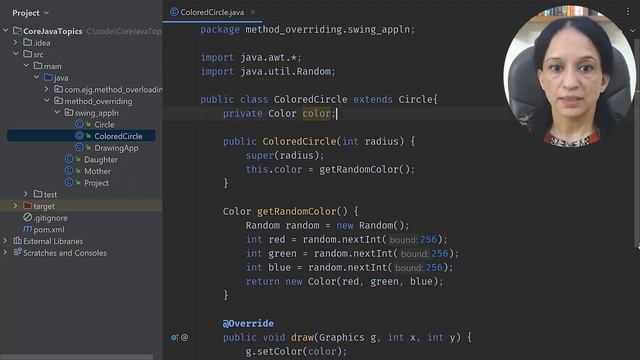Click the Scratches and Consoles icon
The width and height of the screenshot is (640, 360).
pyautogui.click(x=17, y=253)
